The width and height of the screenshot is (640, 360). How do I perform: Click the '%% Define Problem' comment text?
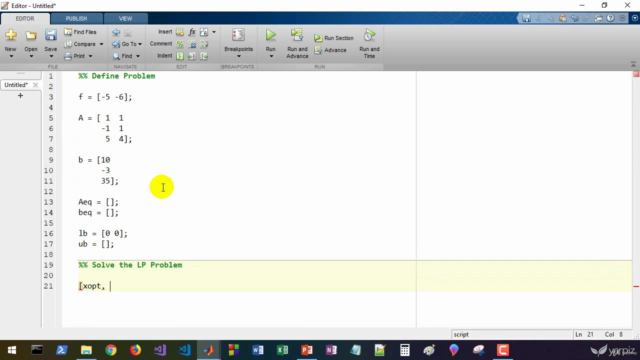pos(117,76)
